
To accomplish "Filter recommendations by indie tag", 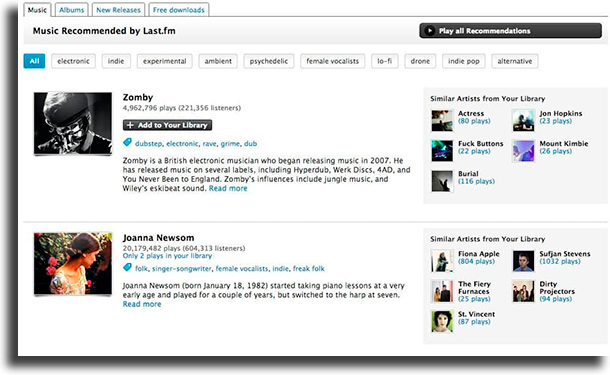I will (x=116, y=61).
